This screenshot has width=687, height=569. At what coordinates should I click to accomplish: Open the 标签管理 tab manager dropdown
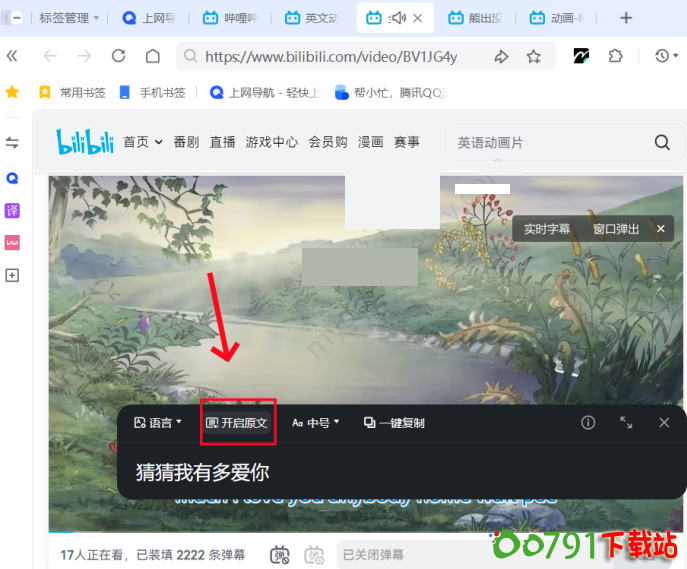pyautogui.click(x=69, y=18)
